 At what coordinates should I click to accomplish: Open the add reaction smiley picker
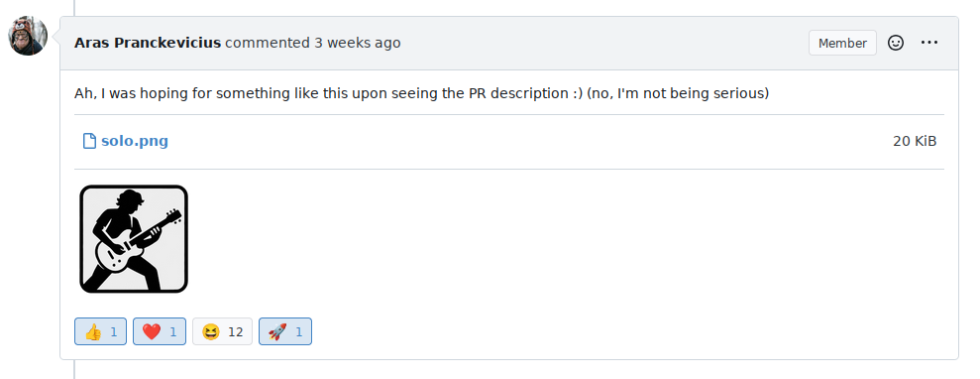click(896, 43)
